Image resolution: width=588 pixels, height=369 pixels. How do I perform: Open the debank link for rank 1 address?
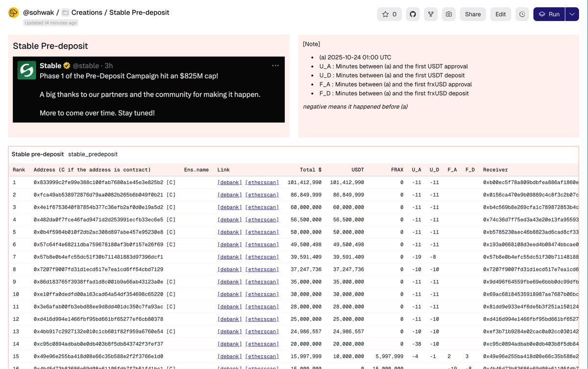click(x=228, y=182)
